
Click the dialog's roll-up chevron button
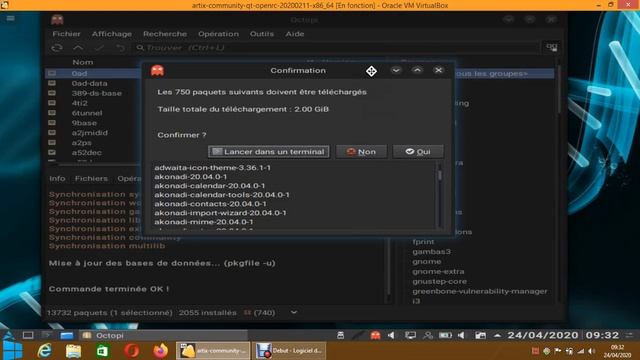(417, 70)
